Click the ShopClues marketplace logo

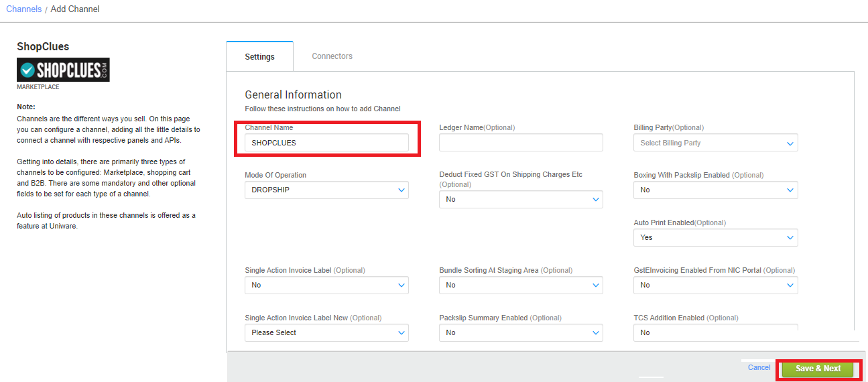63,70
